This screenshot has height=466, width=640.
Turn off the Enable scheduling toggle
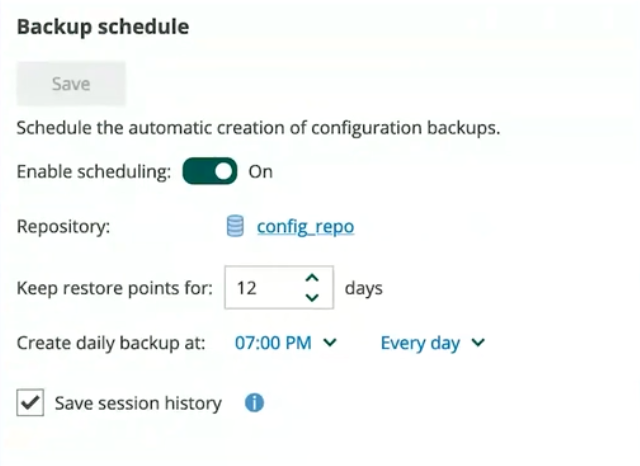pyautogui.click(x=210, y=171)
